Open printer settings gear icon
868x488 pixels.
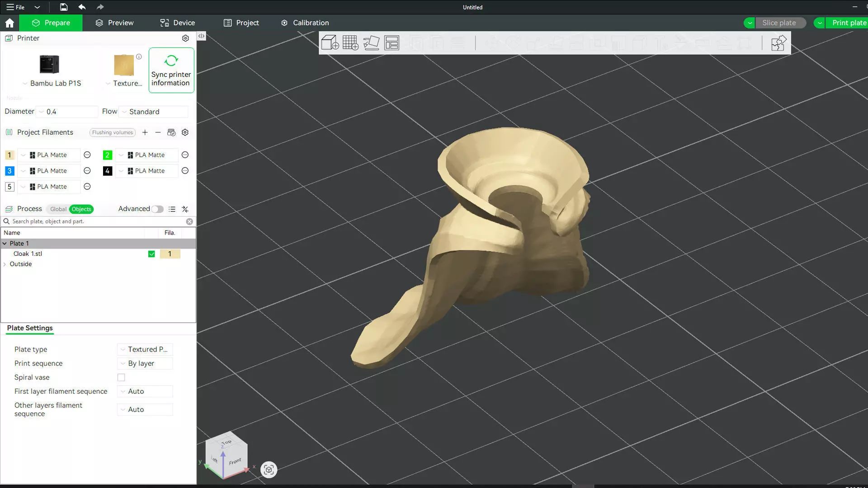coord(185,38)
